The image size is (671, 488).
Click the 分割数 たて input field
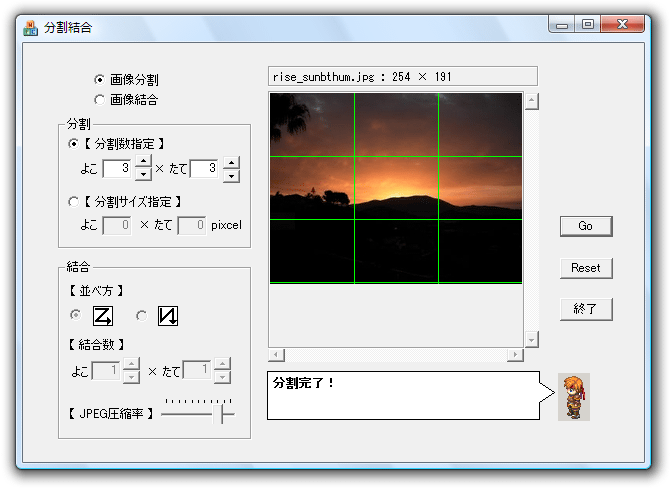click(204, 168)
